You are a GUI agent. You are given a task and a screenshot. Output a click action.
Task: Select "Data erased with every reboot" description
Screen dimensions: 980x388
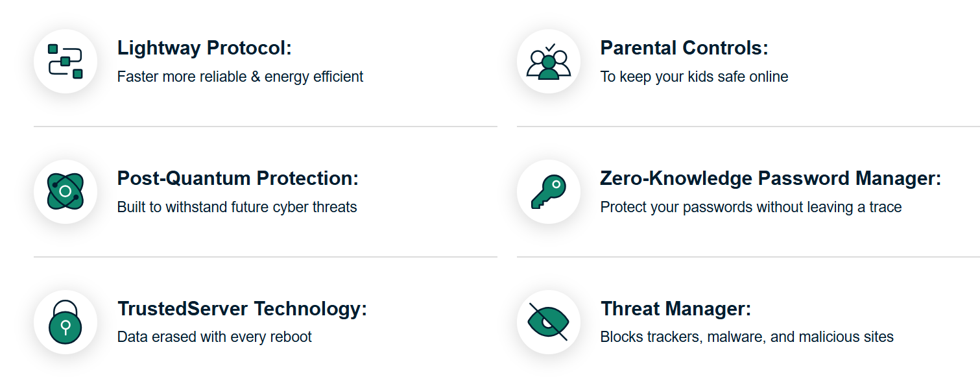(214, 337)
